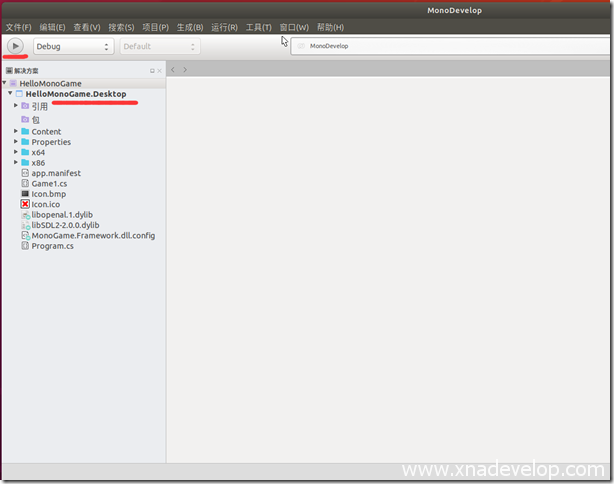Click the MonoDevelop search/status field

point(450,46)
